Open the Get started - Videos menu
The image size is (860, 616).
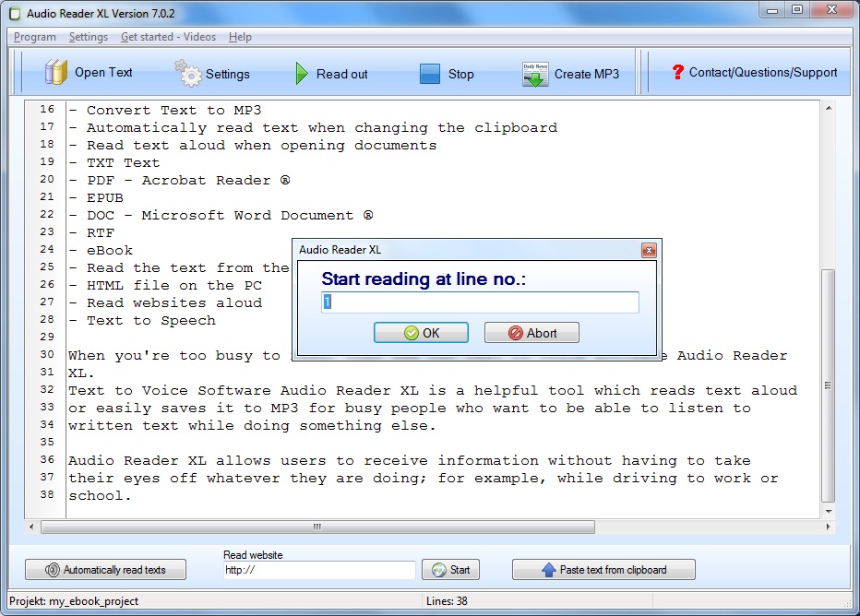(168, 37)
